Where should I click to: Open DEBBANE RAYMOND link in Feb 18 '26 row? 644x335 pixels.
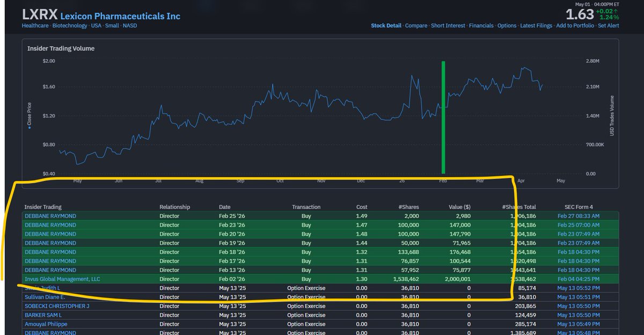pos(50,252)
